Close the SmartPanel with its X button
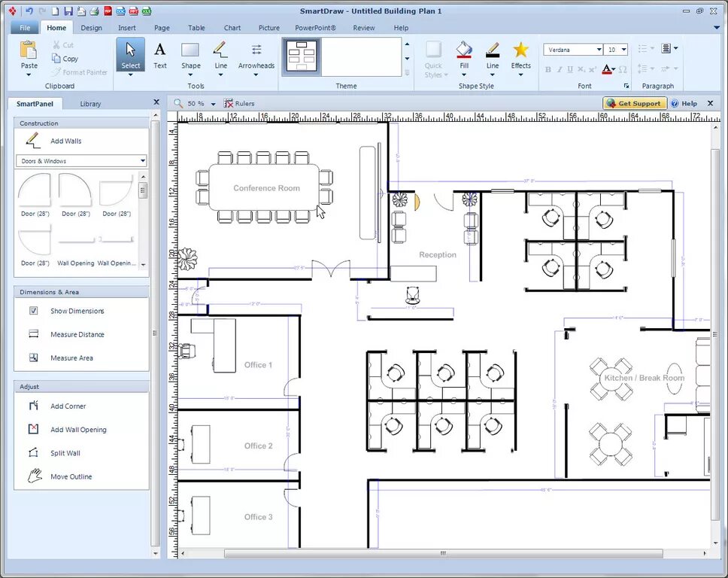The width and height of the screenshot is (728, 578). [x=156, y=102]
